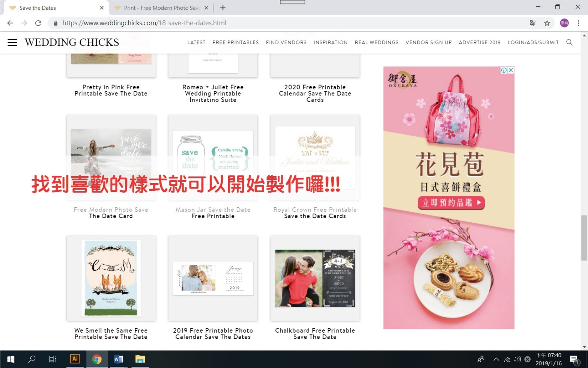Image resolution: width=588 pixels, height=368 pixels.
Task: Open Romeo + Juliet Free Wedding Printable link
Action: click(x=213, y=94)
